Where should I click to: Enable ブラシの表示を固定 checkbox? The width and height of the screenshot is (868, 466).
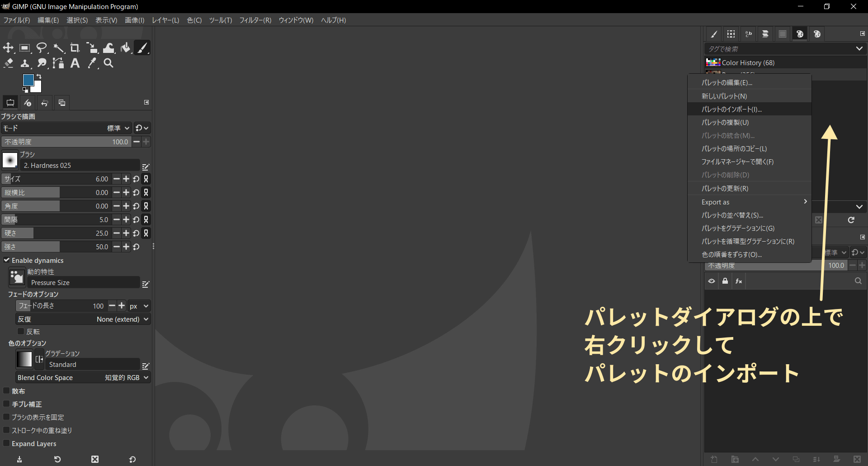tap(7, 417)
